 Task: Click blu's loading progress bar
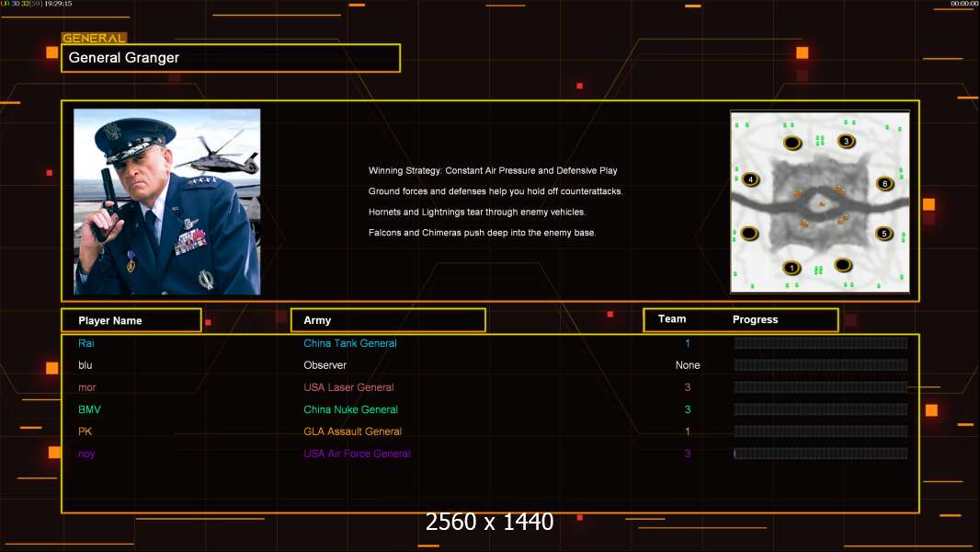pyautogui.click(x=821, y=365)
